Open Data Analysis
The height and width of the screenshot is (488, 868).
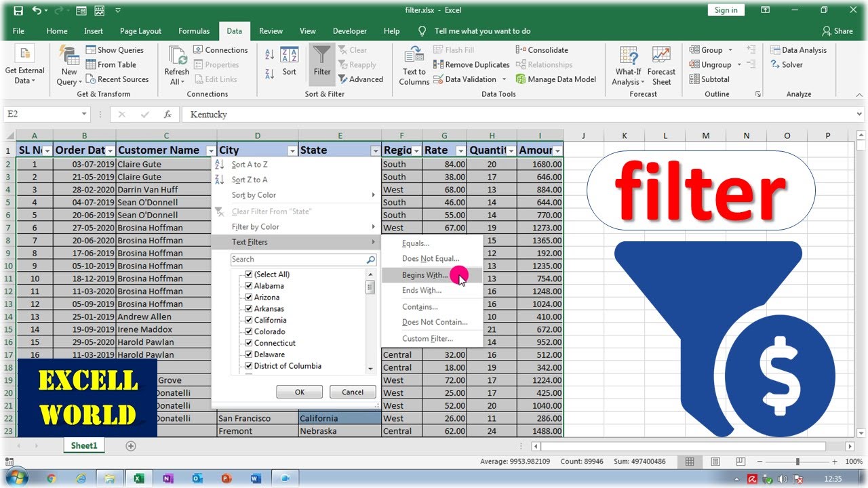tap(798, 50)
